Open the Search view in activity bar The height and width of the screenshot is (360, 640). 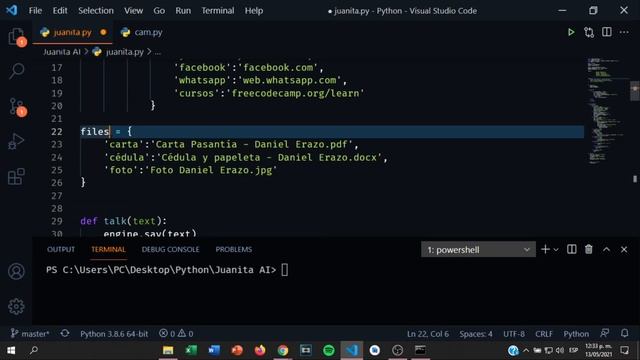16,71
